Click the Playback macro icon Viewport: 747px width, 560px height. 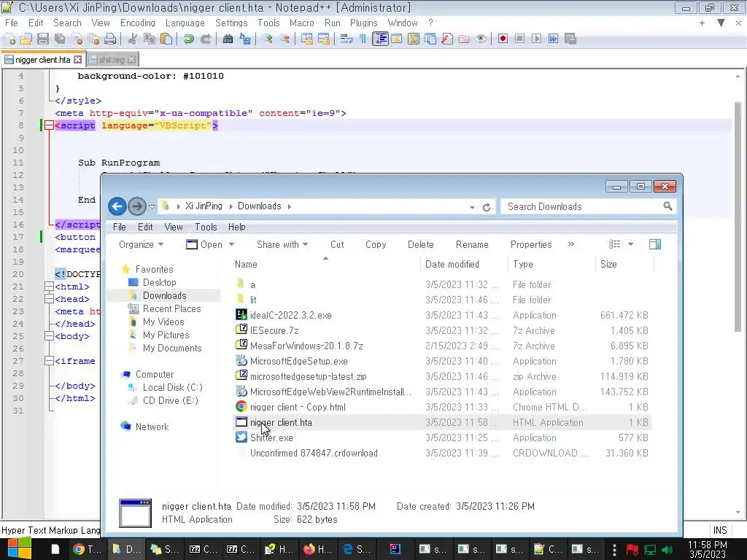[x=536, y=39]
